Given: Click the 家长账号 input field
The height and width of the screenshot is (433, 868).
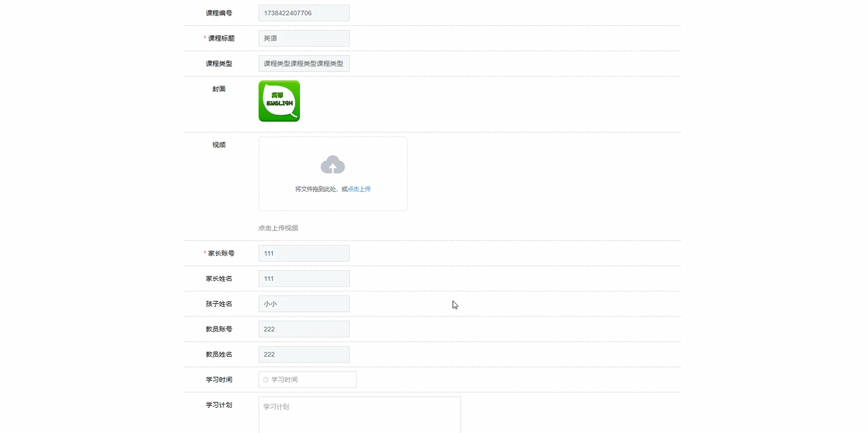Looking at the screenshot, I should coord(303,253).
